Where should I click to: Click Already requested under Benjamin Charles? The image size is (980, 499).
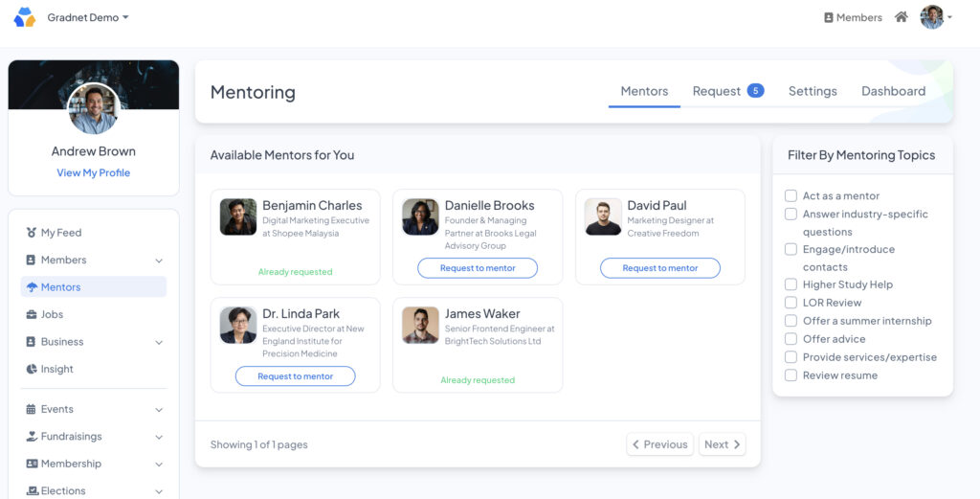[x=295, y=272]
